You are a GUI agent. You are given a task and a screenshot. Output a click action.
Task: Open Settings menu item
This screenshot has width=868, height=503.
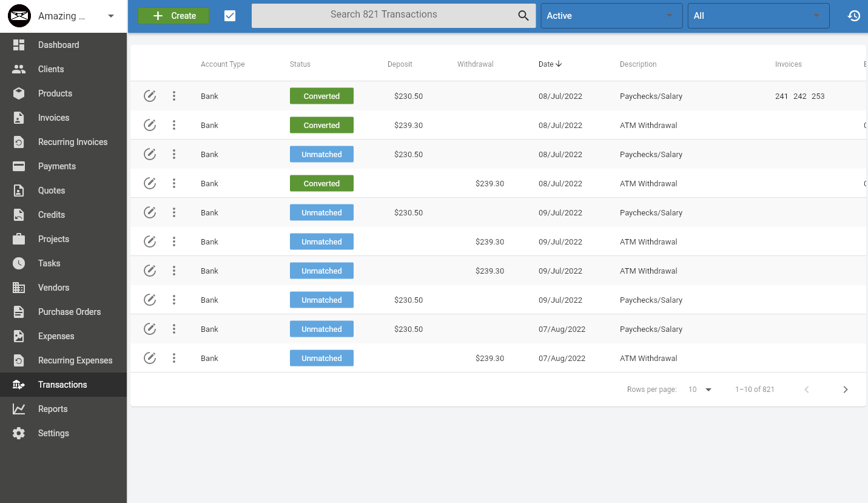pyautogui.click(x=64, y=433)
